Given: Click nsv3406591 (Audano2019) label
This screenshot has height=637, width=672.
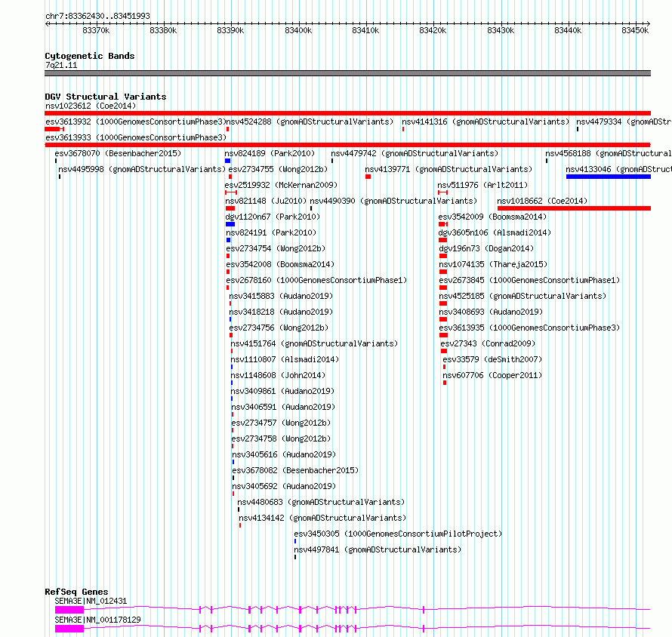Looking at the screenshot, I should pos(284,407).
